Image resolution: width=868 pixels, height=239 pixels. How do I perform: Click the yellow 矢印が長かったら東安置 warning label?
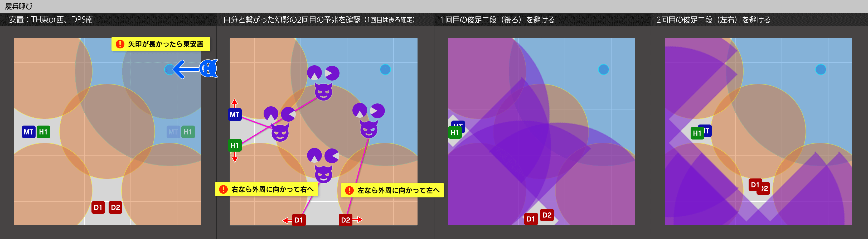pos(161,44)
